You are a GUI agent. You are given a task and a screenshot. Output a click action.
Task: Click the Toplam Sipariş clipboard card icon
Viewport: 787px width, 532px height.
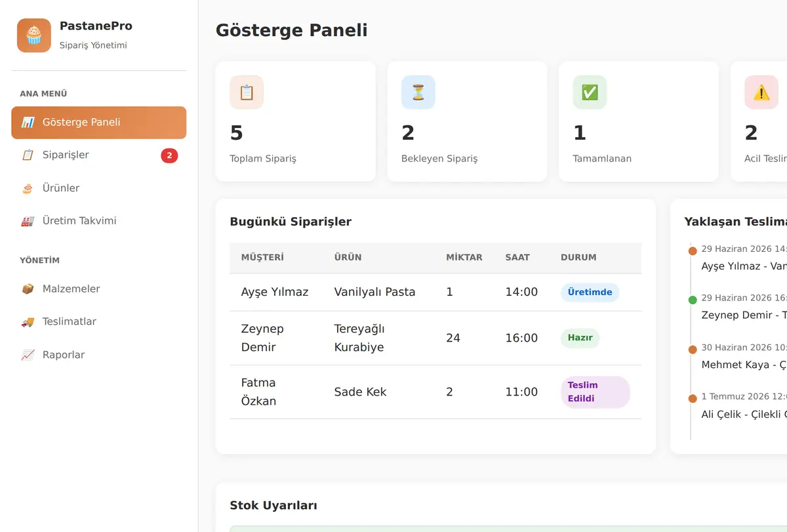coord(247,92)
